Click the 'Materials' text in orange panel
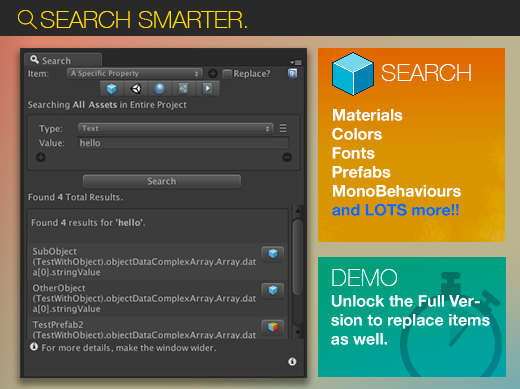 coord(367,115)
